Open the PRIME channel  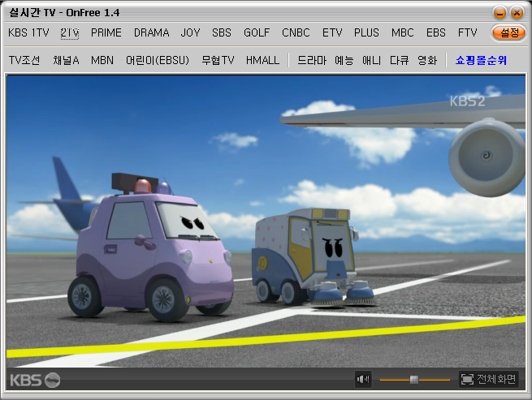pos(106,33)
